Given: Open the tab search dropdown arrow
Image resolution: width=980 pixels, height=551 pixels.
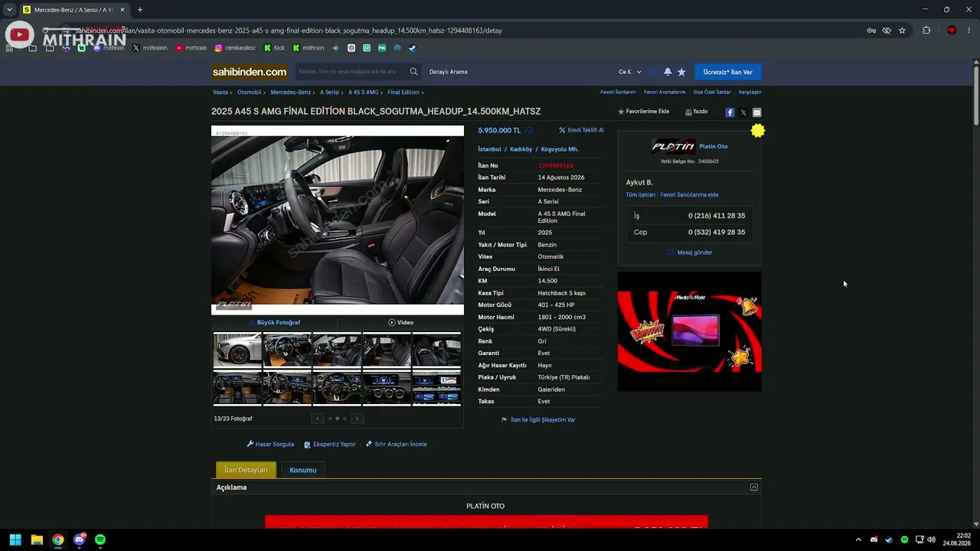Looking at the screenshot, I should click(x=9, y=10).
